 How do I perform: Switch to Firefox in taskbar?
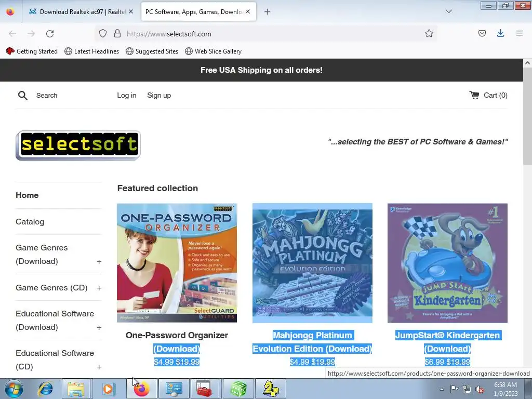click(x=142, y=389)
